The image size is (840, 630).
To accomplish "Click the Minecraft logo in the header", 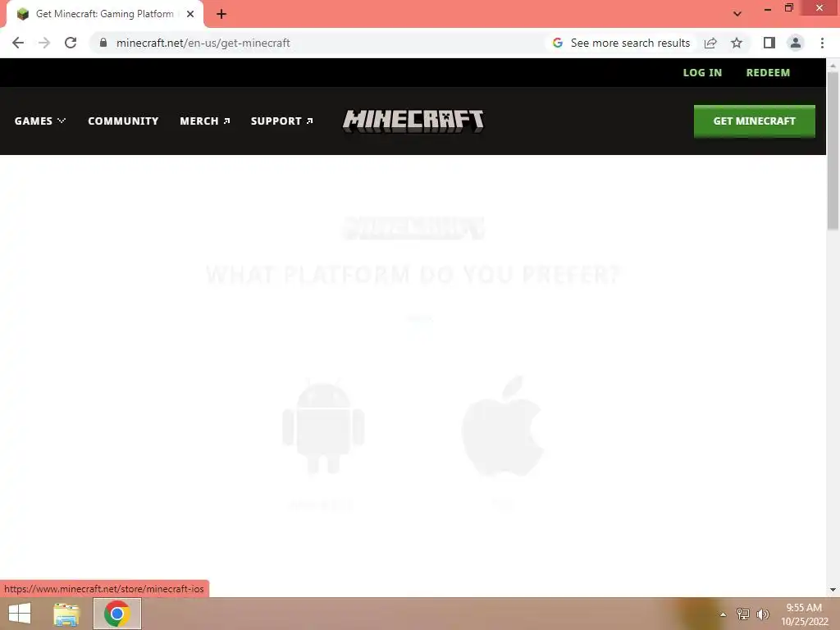I will point(413,121).
